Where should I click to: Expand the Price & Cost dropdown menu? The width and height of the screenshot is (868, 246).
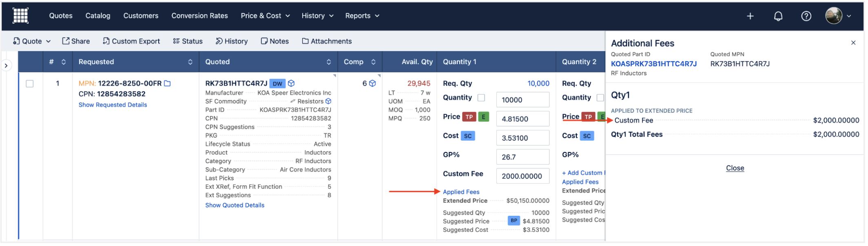[x=266, y=16]
